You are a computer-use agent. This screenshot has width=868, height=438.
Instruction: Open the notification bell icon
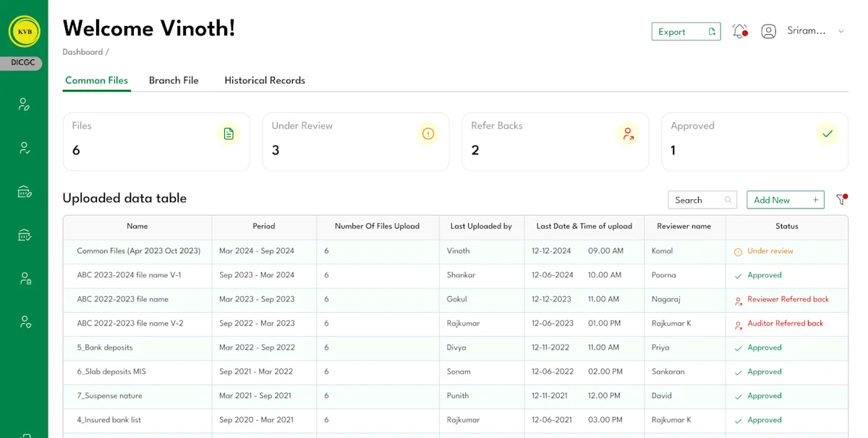coord(739,31)
